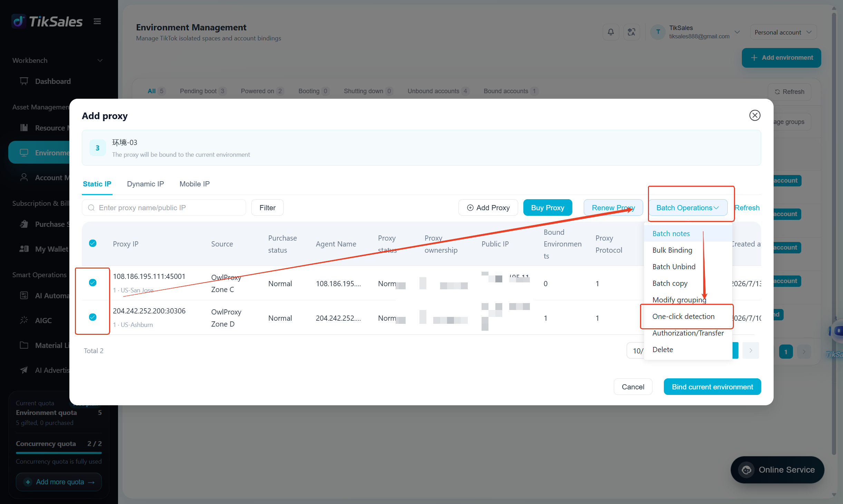Open the Batch Operations dropdown
Screen dimensions: 843x504
coord(687,207)
